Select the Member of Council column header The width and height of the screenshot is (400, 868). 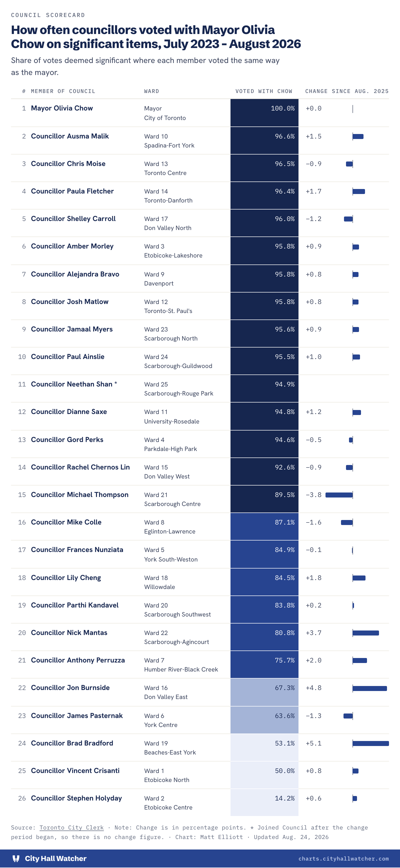(x=63, y=91)
